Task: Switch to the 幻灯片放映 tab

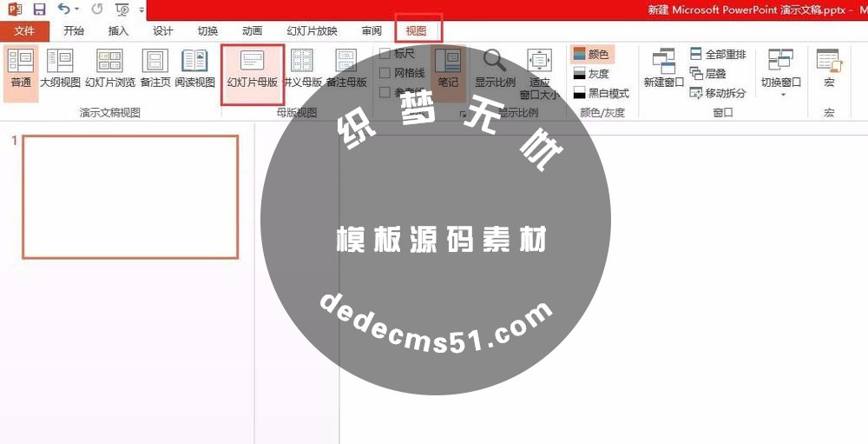Action: pyautogui.click(x=312, y=31)
